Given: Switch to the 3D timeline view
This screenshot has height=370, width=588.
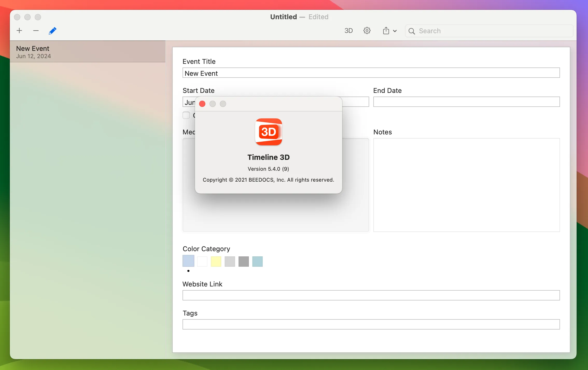Looking at the screenshot, I should click(x=348, y=31).
